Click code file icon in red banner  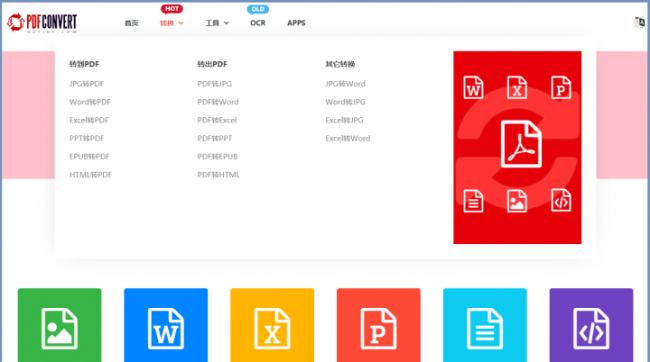pyautogui.click(x=561, y=201)
